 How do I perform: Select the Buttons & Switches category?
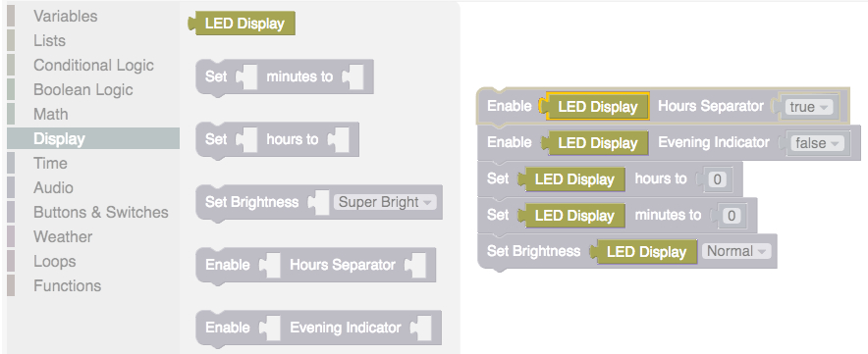click(101, 213)
